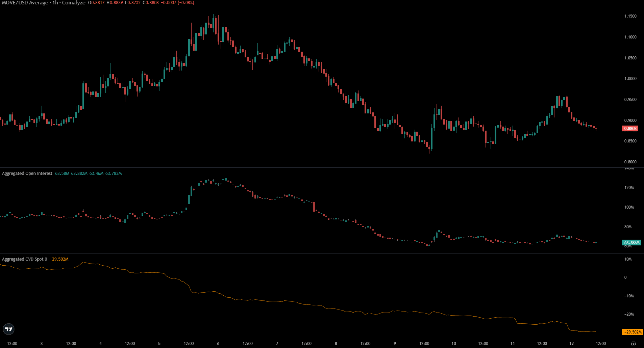Click date 3 on the time axis
Screen dimensions: 644x348
pyautogui.click(x=42, y=344)
